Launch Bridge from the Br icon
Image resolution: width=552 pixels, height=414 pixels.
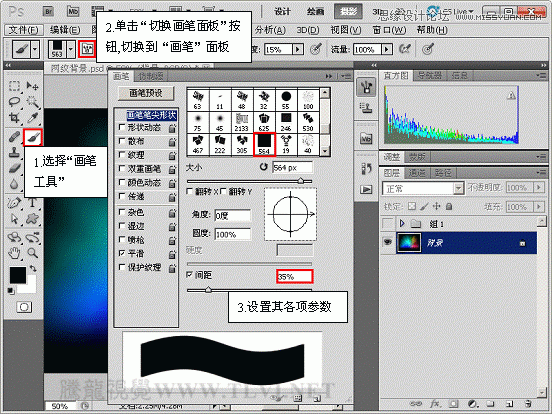(49, 12)
